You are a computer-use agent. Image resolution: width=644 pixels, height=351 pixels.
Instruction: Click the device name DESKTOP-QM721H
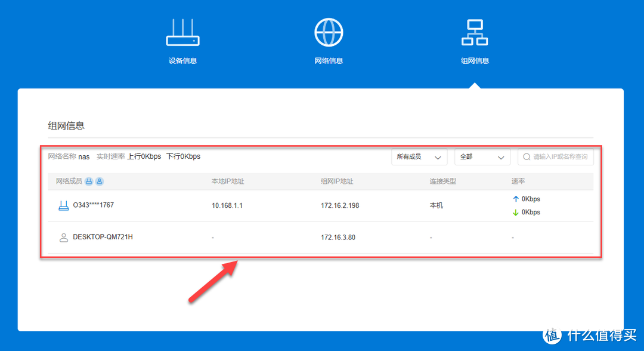[103, 237]
